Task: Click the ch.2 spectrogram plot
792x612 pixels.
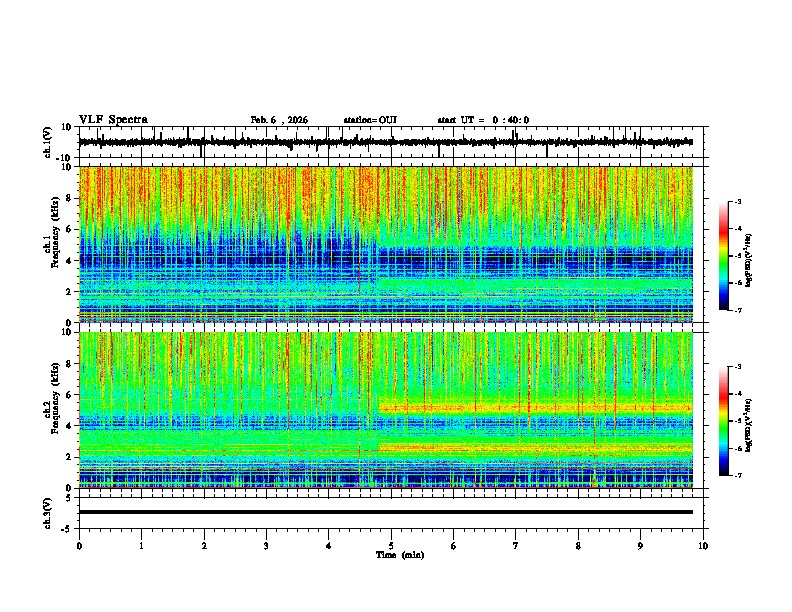Action: pos(386,410)
